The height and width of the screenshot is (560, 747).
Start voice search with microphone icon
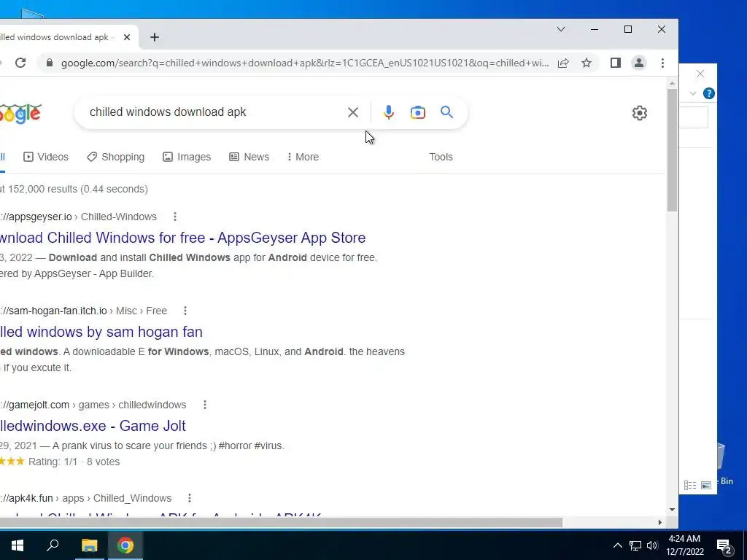tap(389, 112)
